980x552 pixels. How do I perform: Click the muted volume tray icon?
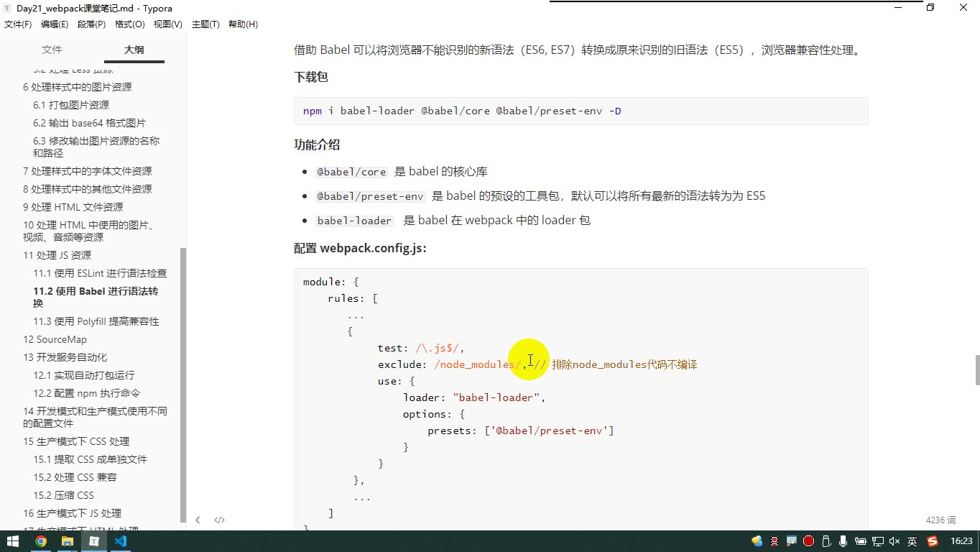(x=895, y=541)
